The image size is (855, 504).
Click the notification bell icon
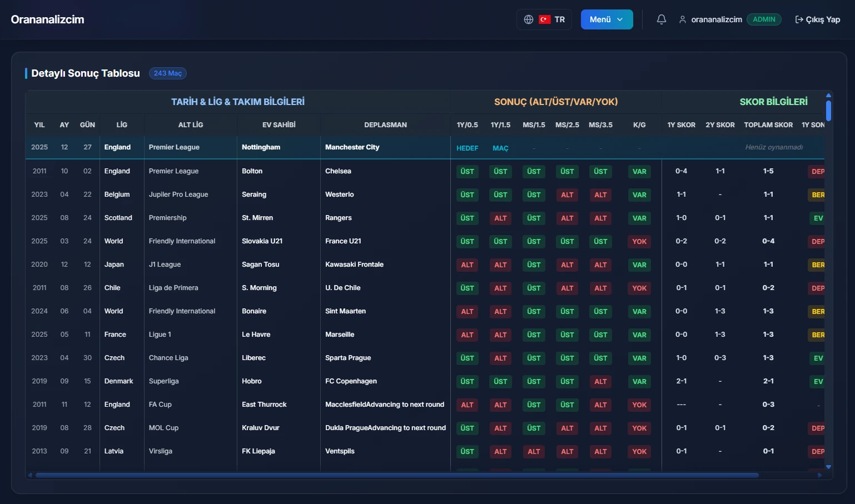[x=661, y=19]
